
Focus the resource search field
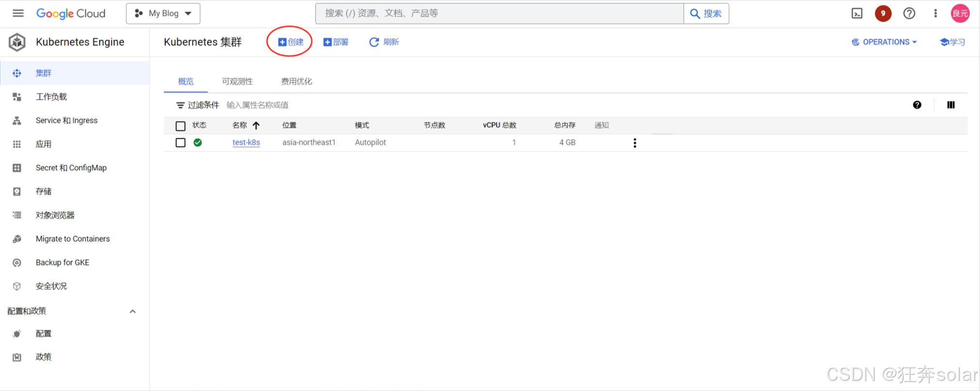click(499, 14)
